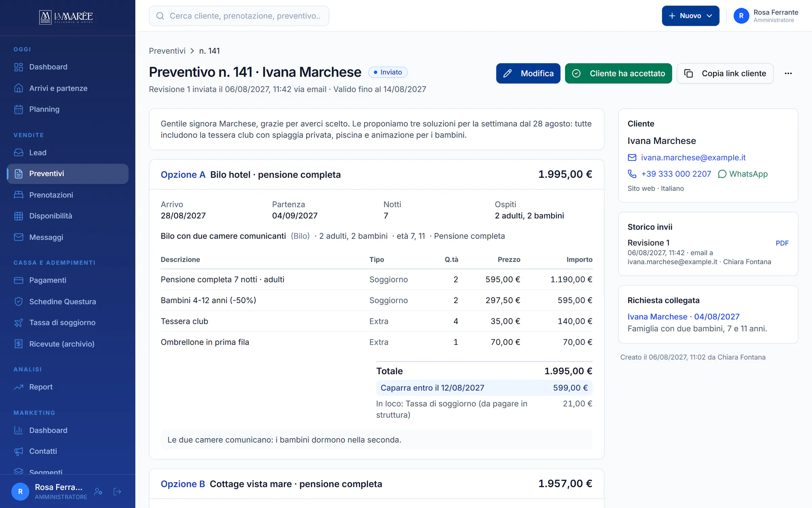Click the Messaggi envelope icon

coord(19,237)
